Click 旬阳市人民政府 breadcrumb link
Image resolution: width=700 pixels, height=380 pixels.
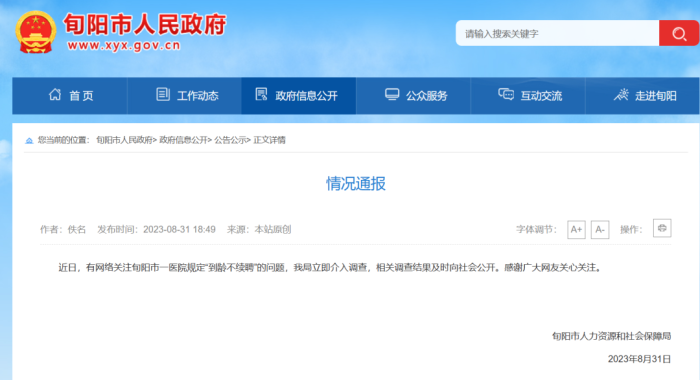pyautogui.click(x=124, y=140)
